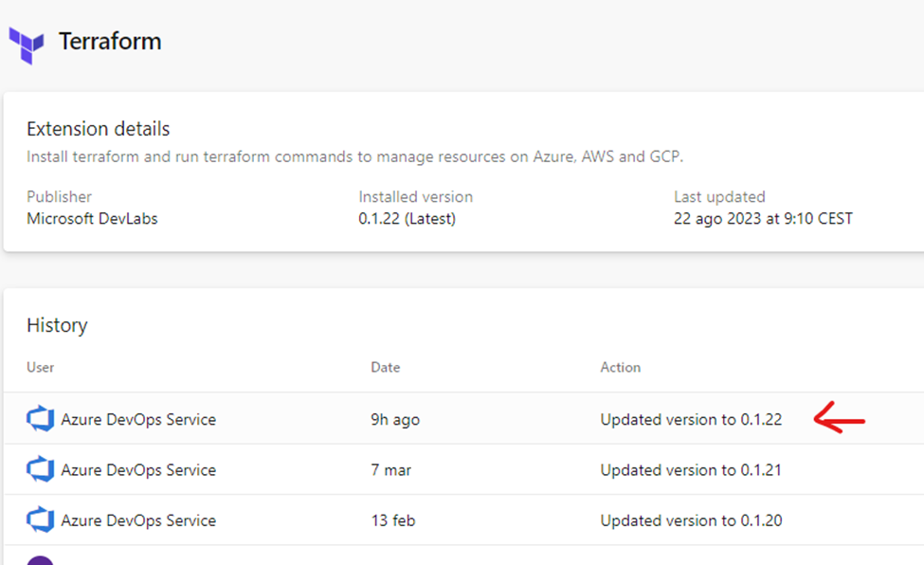
Task: Select the Updated version to 0.1.21 row
Action: (690, 469)
